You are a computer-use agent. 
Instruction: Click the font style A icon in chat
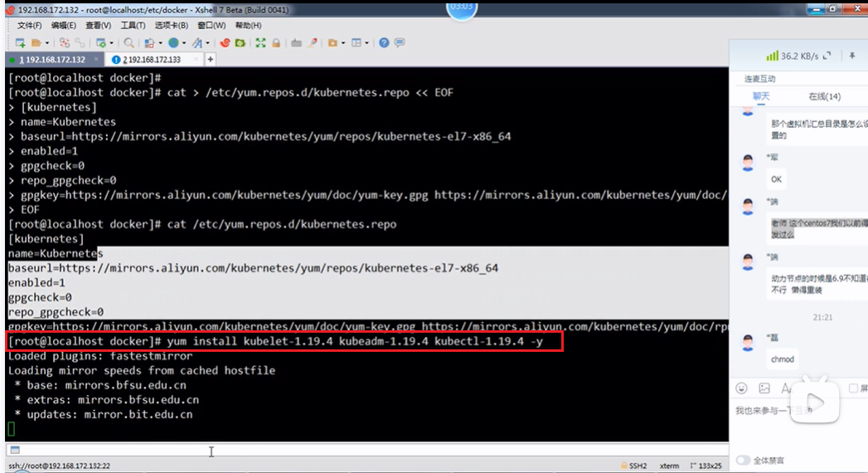(786, 388)
